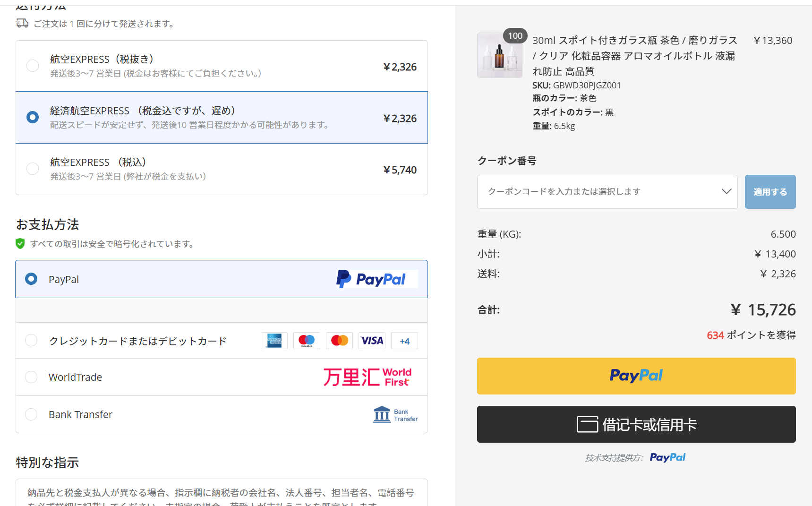Expand the coupon code dropdown arrow
This screenshot has height=506, width=812.
[726, 191]
